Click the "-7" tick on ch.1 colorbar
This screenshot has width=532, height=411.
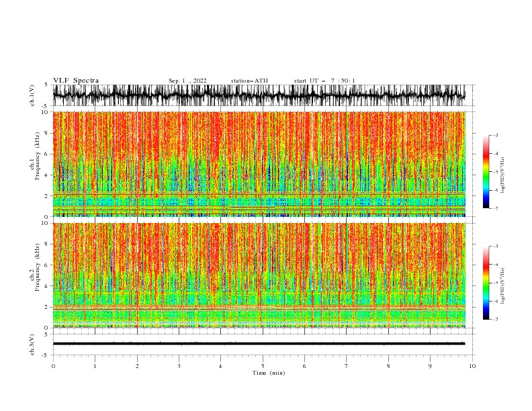click(x=495, y=208)
